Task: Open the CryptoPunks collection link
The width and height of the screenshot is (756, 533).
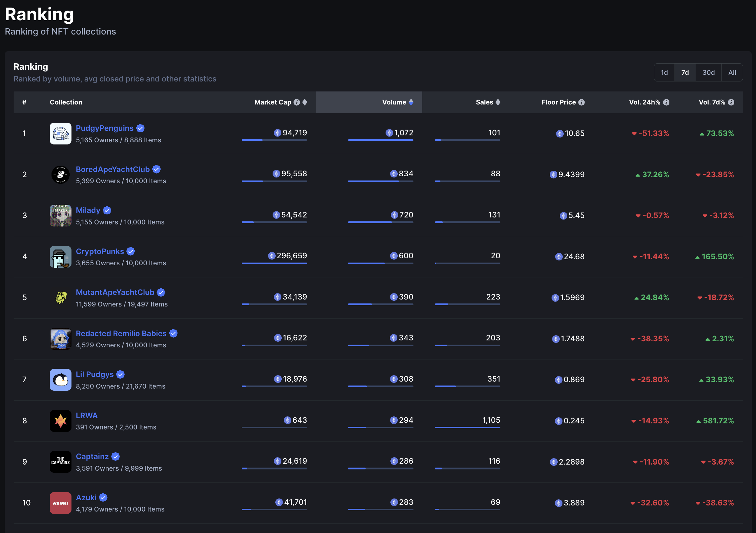Action: [x=100, y=252]
